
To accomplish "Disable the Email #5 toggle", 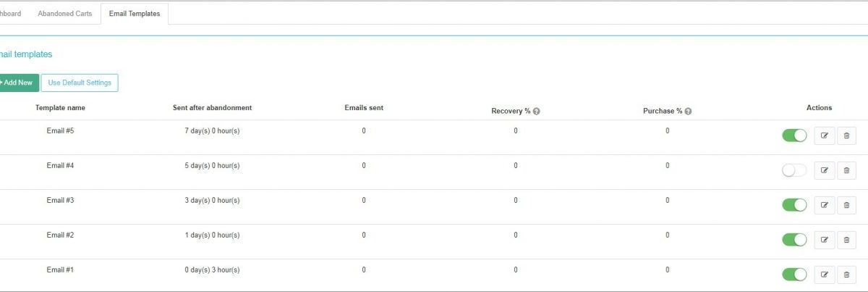I will point(794,135).
